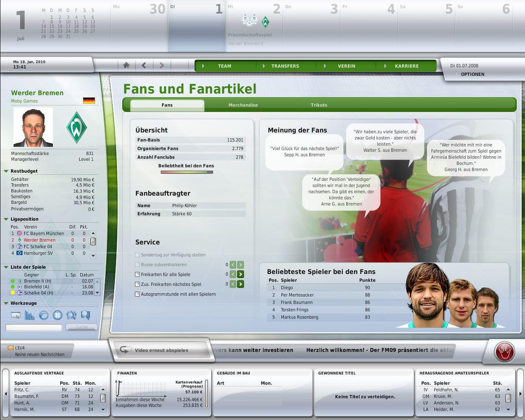Open Werder Bremen club name link
525x420 pixels.
coord(37,93)
